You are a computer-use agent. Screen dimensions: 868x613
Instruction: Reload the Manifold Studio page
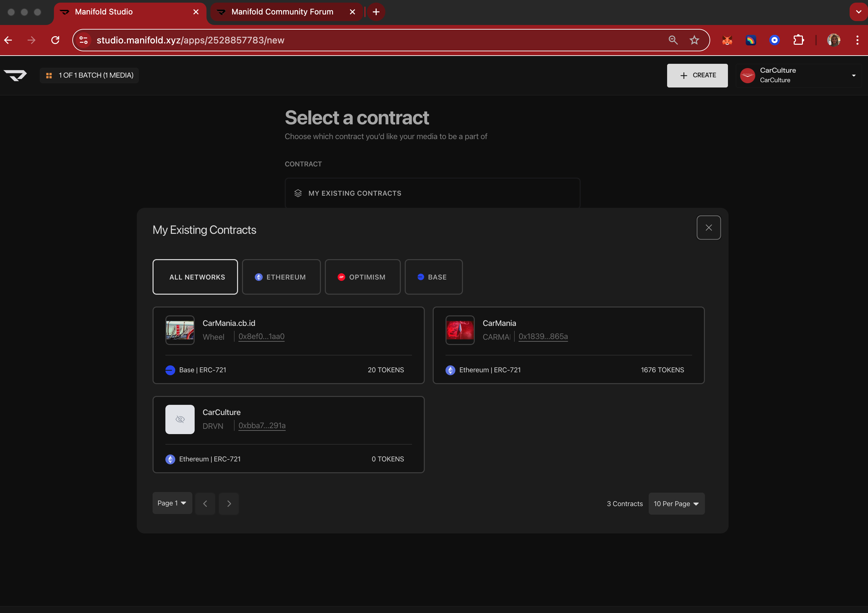55,40
